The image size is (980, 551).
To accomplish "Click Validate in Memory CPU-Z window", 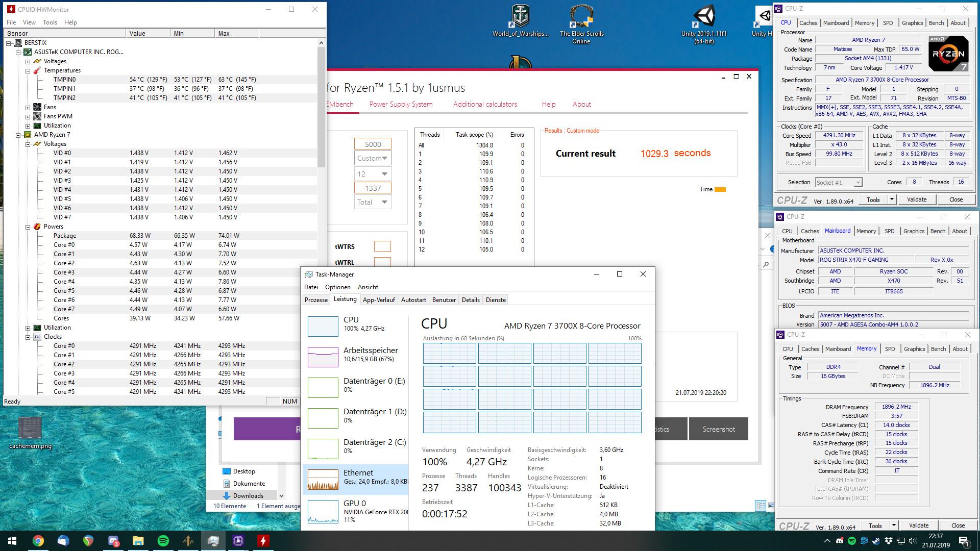I will tap(919, 525).
